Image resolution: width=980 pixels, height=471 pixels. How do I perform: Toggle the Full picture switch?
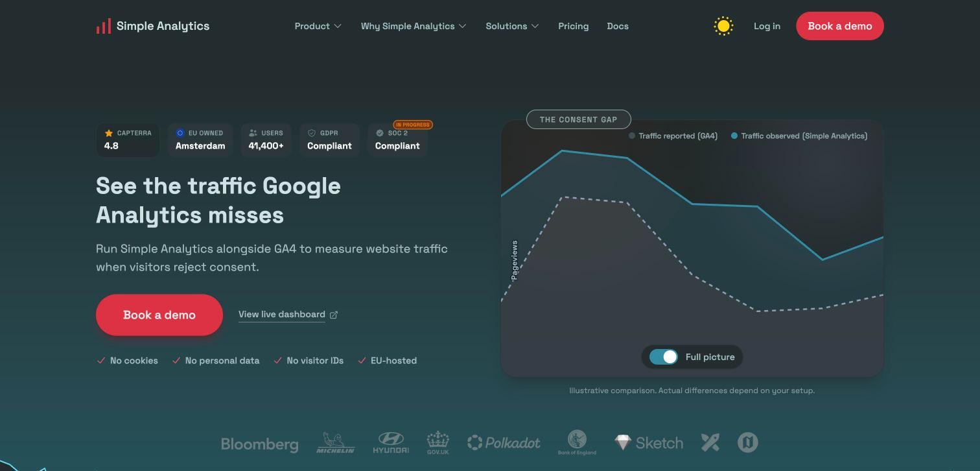[664, 357]
